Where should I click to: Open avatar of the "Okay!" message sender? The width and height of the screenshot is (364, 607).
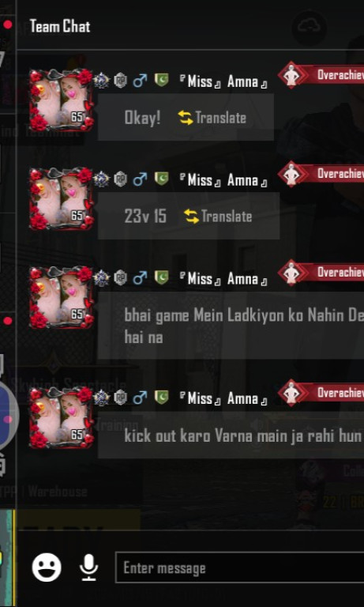pos(61,100)
